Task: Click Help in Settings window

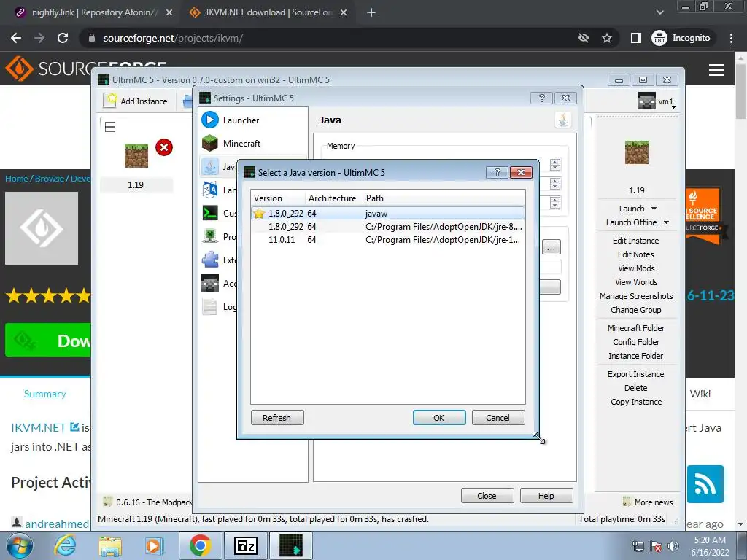Action: (x=546, y=496)
